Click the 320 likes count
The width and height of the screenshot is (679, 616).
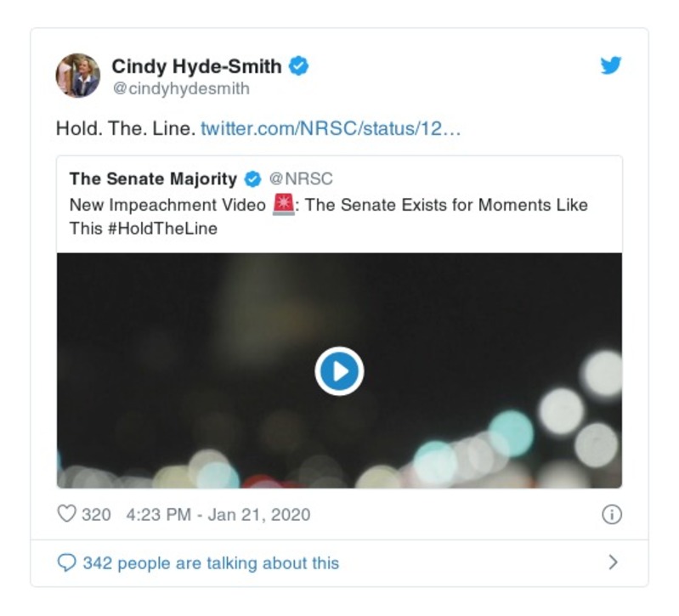pos(96,514)
